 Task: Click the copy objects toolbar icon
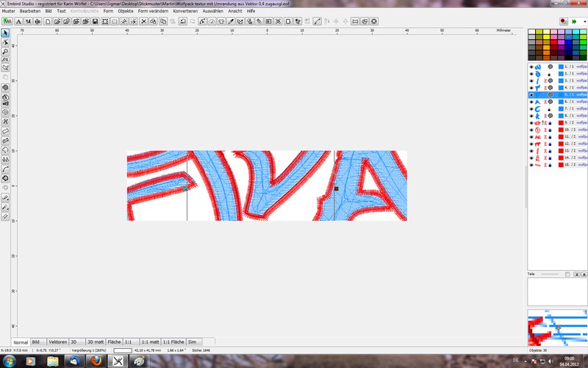tap(163, 21)
